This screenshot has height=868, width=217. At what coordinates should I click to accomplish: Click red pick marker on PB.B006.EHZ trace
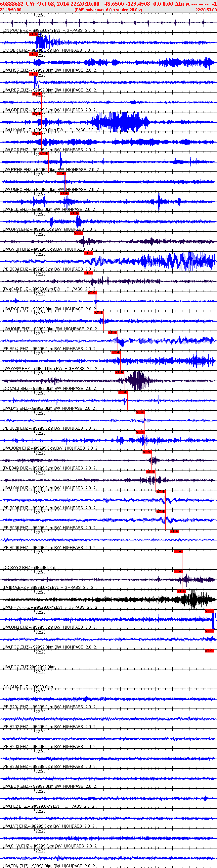(x=174, y=531)
